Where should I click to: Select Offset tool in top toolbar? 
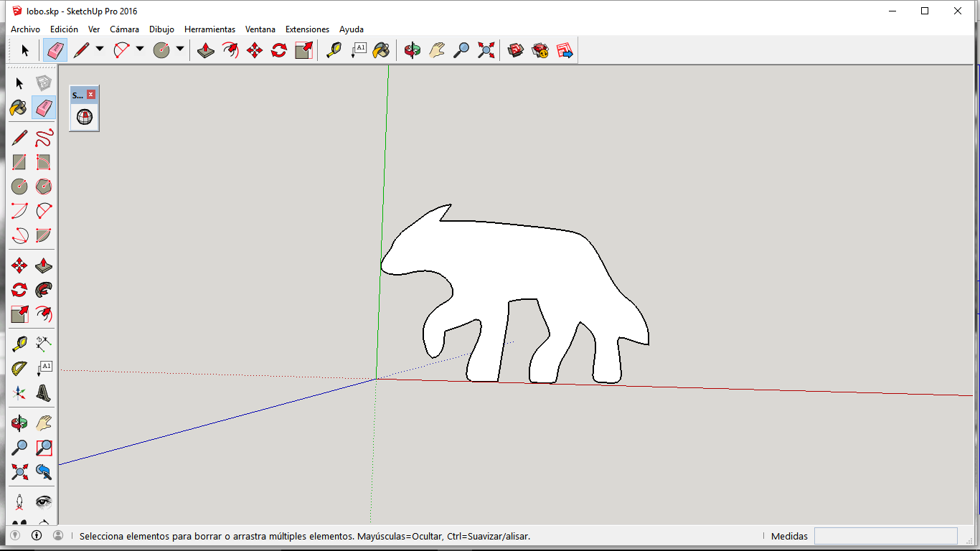[230, 50]
